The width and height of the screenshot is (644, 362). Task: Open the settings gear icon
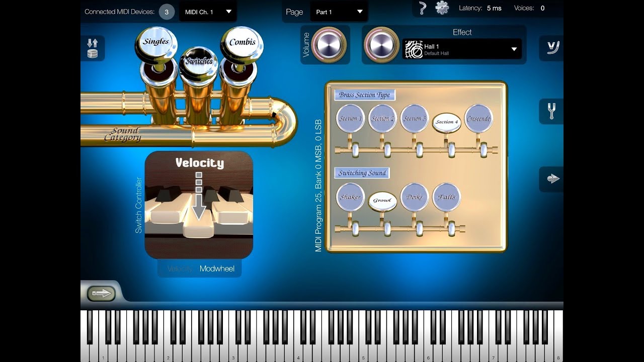tap(442, 8)
